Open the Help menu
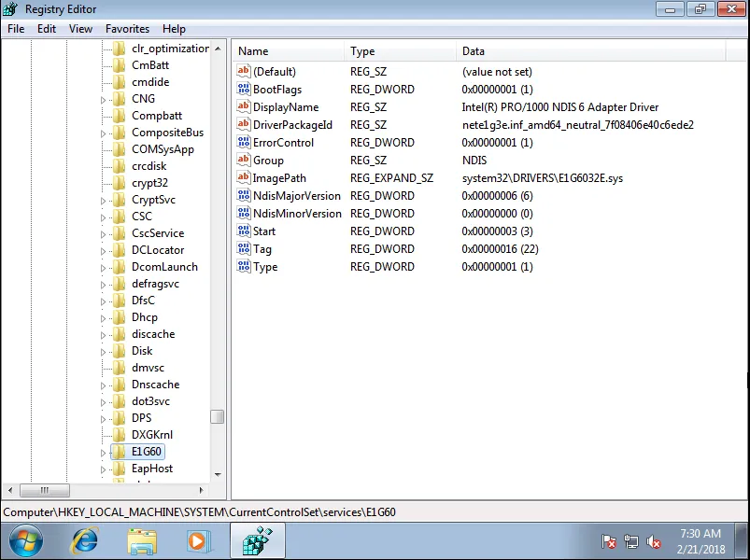 click(x=174, y=29)
